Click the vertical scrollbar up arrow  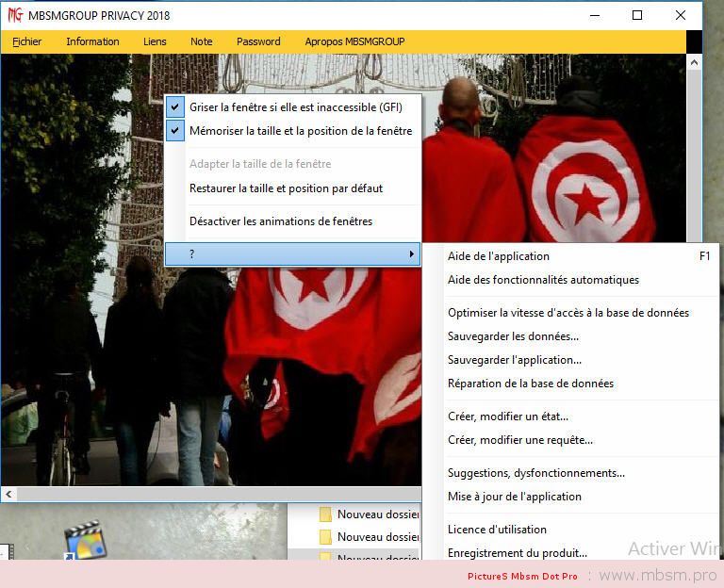(x=695, y=62)
